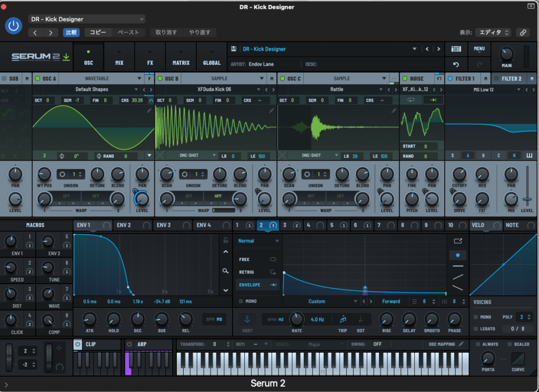The width and height of the screenshot is (539, 392).
Task: Toggle OSC B enable switch
Action: pos(160,79)
